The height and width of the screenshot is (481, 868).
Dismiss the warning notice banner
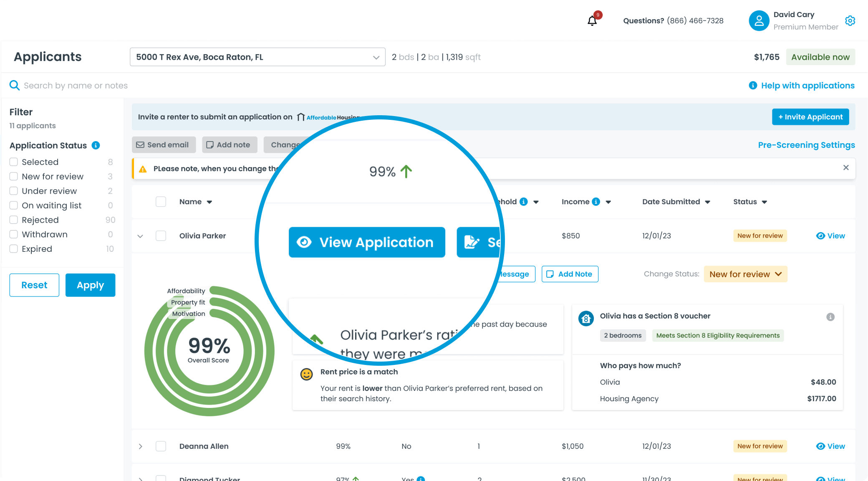tap(845, 167)
